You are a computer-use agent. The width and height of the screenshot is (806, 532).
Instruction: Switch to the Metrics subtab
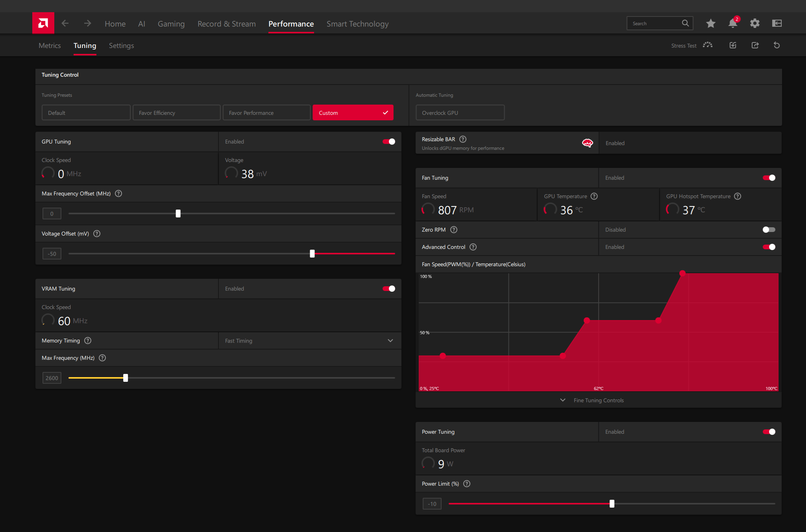(50, 46)
